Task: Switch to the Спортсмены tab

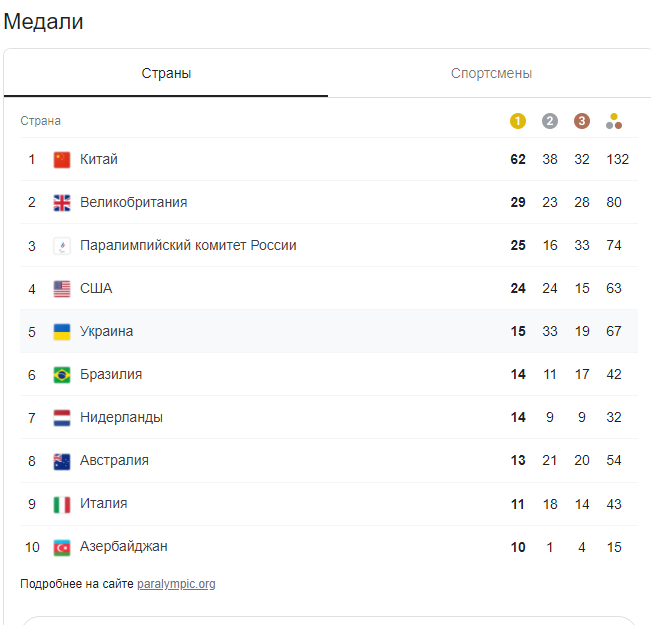Action: 491,74
